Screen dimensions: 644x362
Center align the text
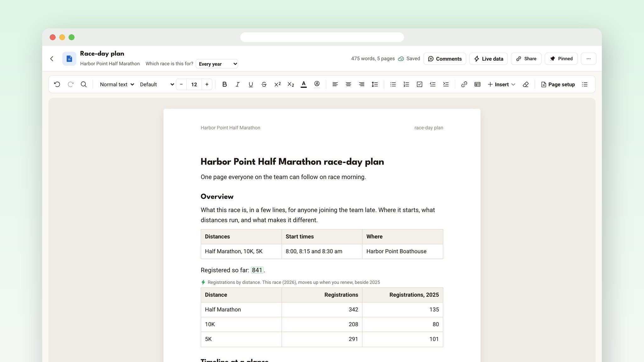coord(348,84)
